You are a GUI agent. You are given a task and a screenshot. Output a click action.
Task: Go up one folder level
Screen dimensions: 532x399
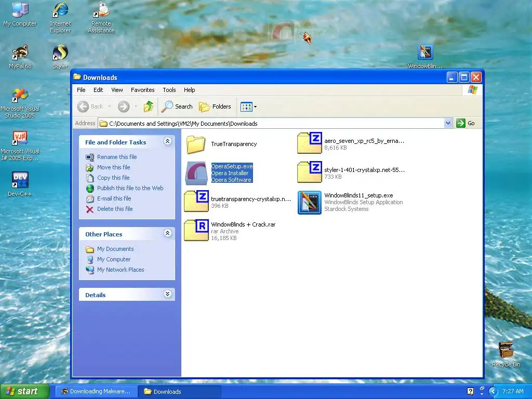[148, 107]
